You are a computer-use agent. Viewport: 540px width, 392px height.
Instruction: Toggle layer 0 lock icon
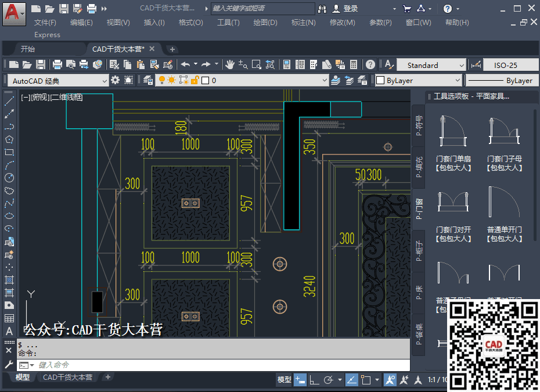coord(195,80)
